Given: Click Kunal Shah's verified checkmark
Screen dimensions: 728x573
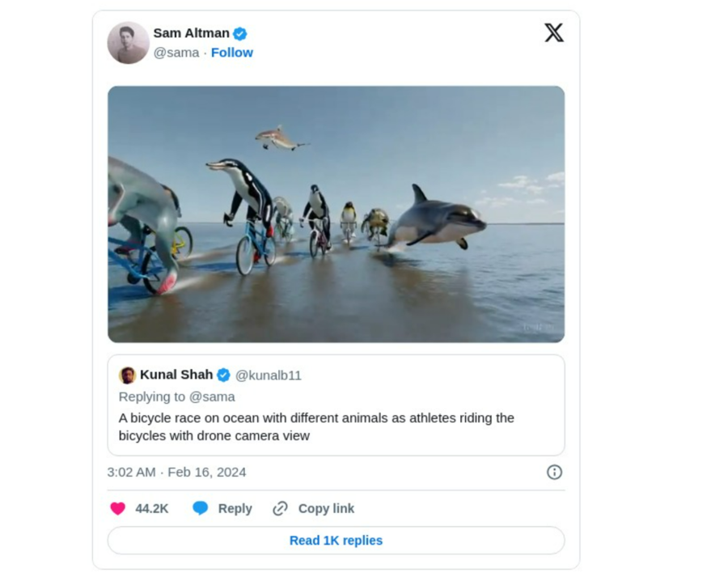Looking at the screenshot, I should tap(223, 375).
